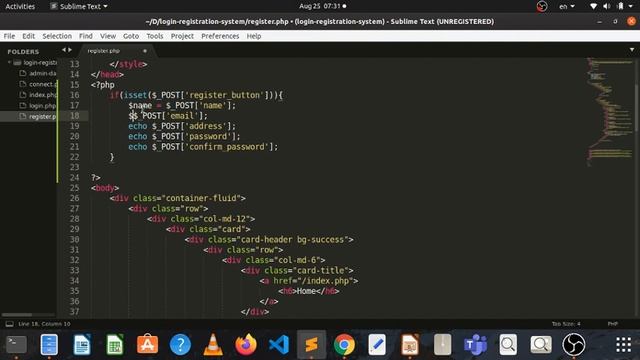Open Firefox from the dock
Image resolution: width=640 pixels, height=360 pixels.
click(x=246, y=344)
